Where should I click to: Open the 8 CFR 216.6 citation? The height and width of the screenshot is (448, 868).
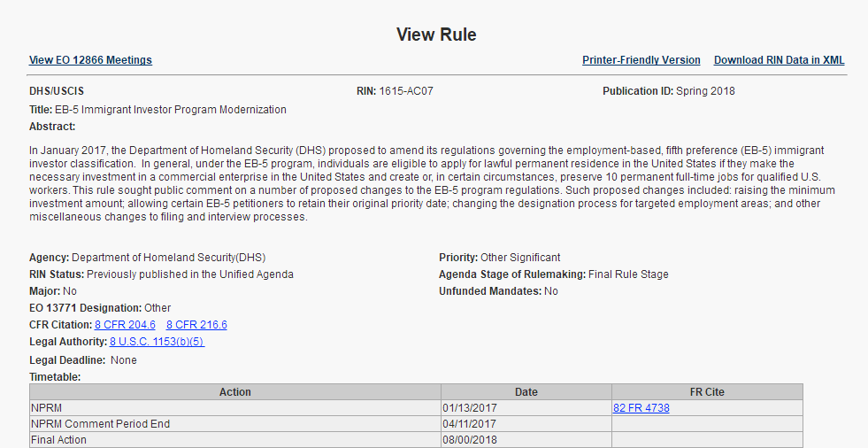point(196,325)
